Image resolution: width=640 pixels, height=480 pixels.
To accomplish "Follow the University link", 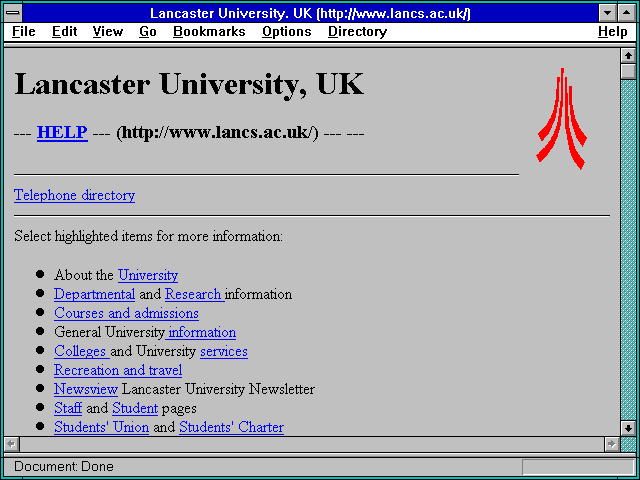I will [x=148, y=276].
